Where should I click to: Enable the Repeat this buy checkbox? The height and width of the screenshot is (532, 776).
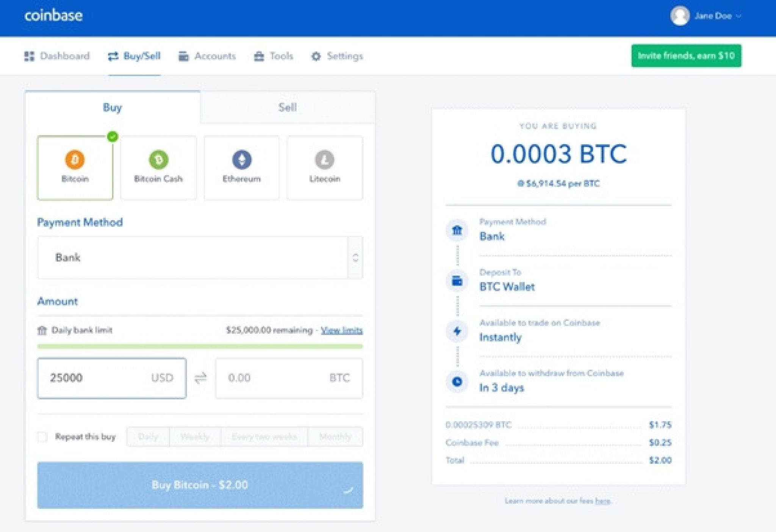pyautogui.click(x=42, y=437)
